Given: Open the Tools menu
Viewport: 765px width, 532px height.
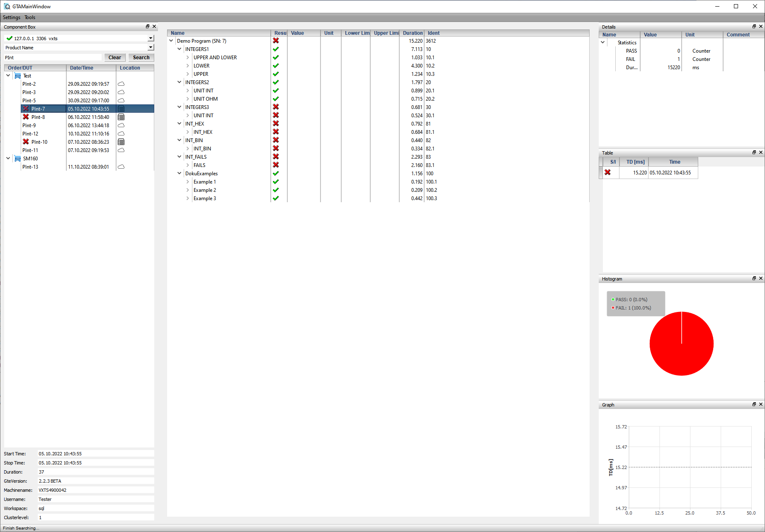Looking at the screenshot, I should 30,17.
